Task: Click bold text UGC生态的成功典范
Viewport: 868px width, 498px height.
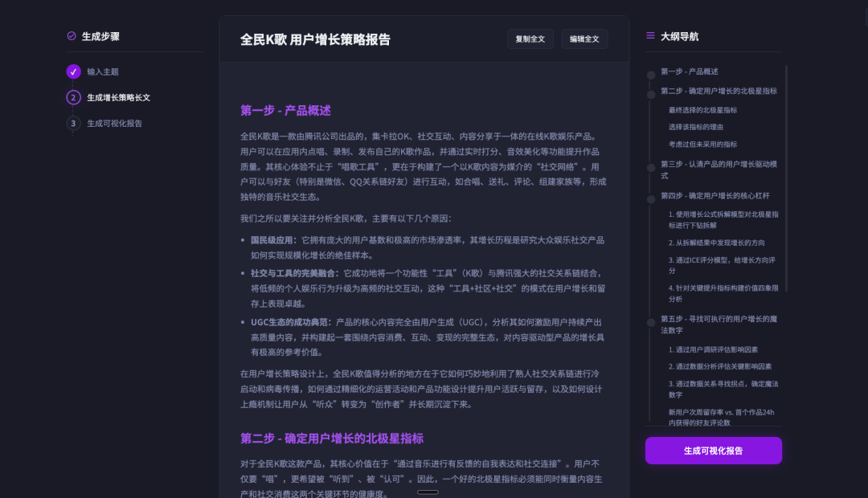Action: click(291, 322)
